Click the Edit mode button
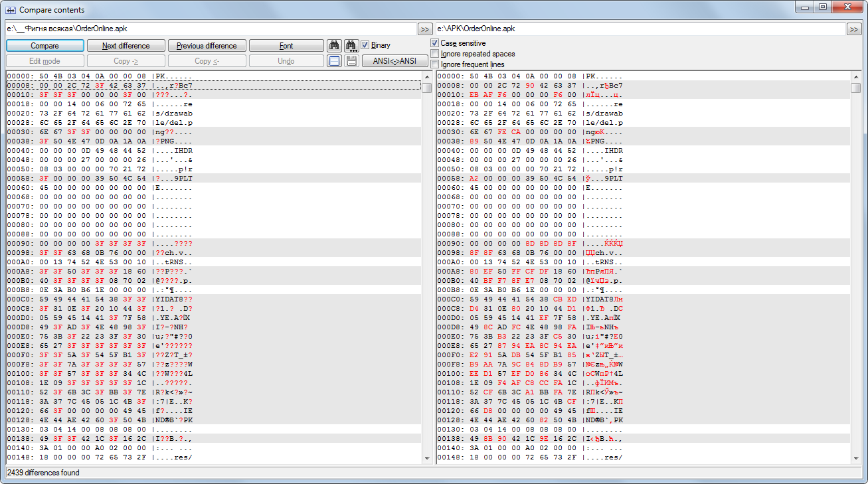Screen dimensions: 868x484 pyautogui.click(x=45, y=61)
